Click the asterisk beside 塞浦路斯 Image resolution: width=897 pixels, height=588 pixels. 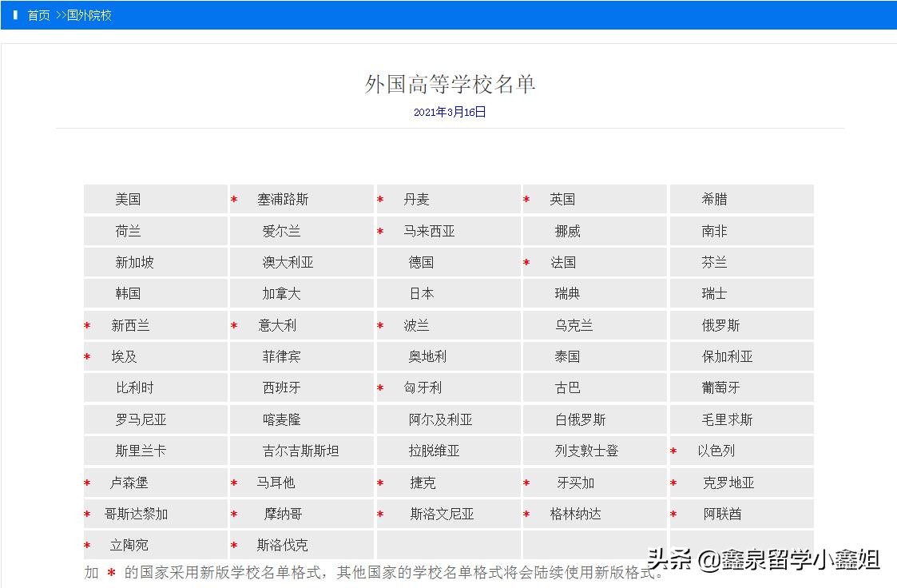point(233,199)
